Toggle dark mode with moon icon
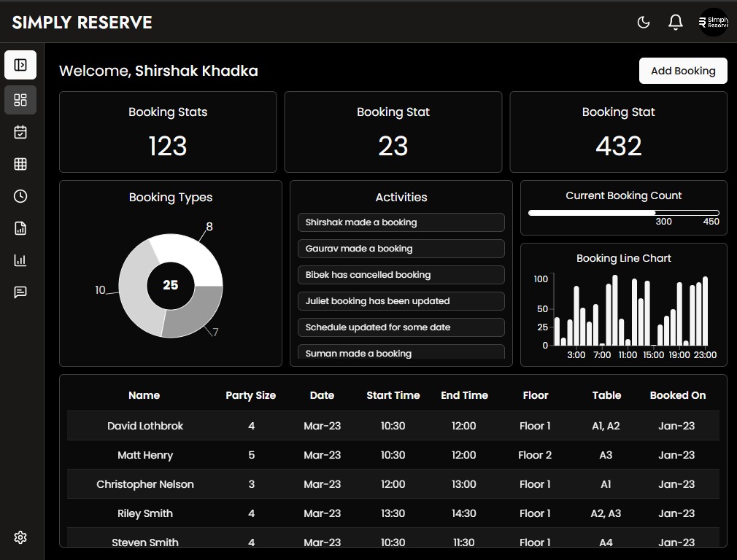737x560 pixels. (644, 22)
